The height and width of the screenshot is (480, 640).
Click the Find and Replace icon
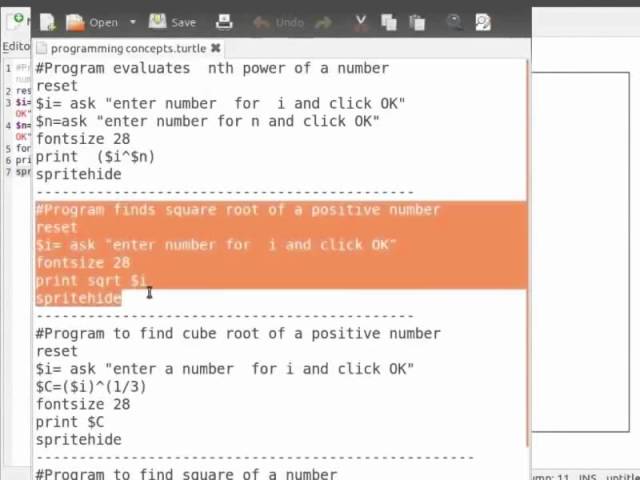(483, 22)
